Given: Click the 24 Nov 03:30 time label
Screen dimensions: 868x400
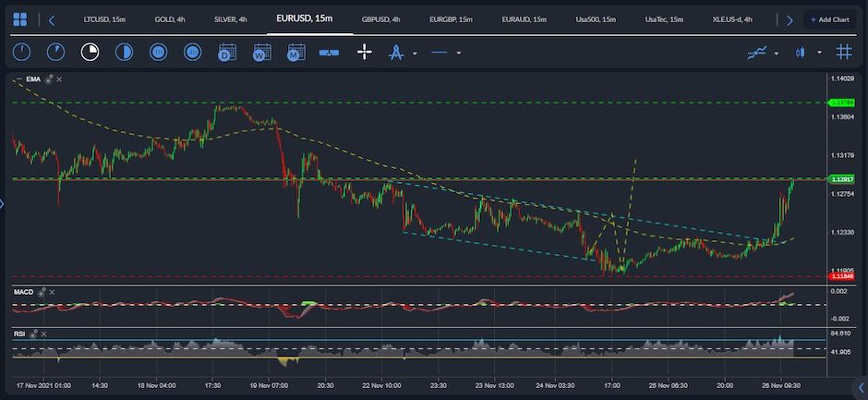Looking at the screenshot, I should click(x=555, y=385).
